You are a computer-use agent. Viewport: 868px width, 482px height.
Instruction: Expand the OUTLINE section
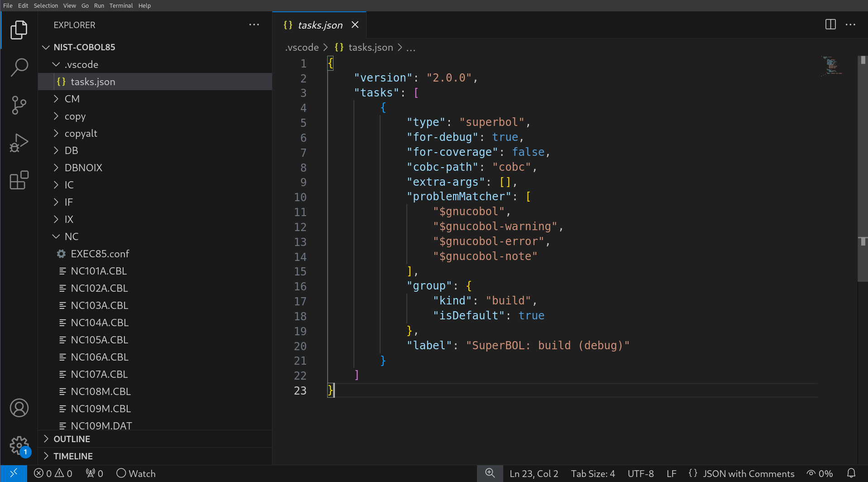[x=155, y=439]
